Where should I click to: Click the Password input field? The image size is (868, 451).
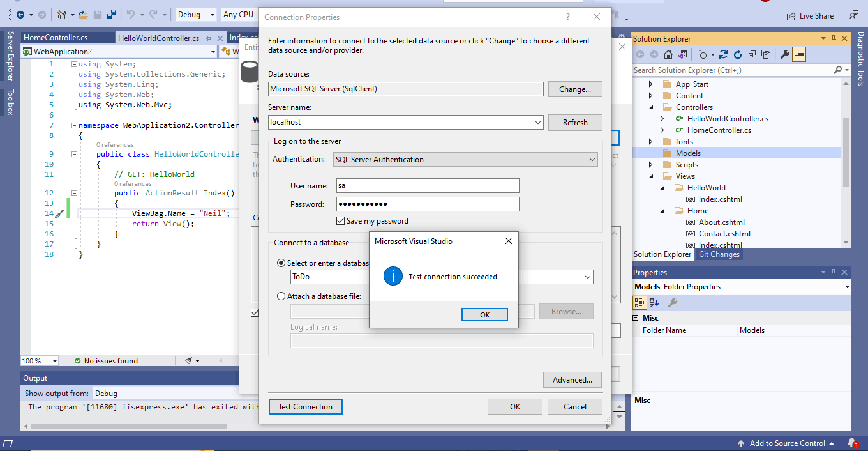pyautogui.click(x=427, y=204)
